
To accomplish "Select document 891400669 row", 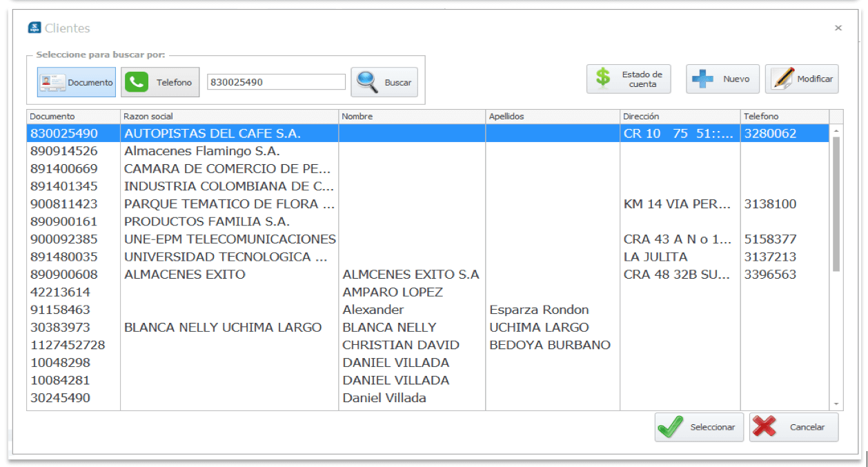I will pyautogui.click(x=428, y=168).
